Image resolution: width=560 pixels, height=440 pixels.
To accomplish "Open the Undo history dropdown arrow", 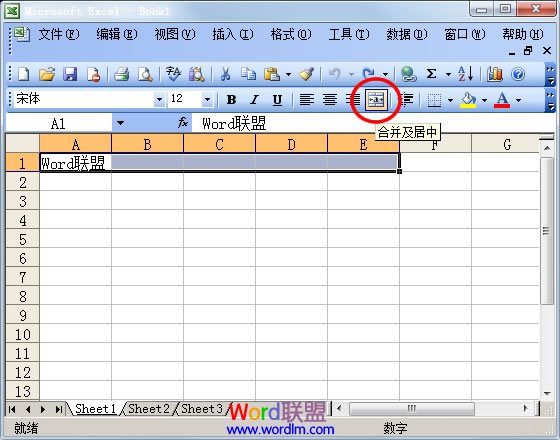I will coord(351,74).
